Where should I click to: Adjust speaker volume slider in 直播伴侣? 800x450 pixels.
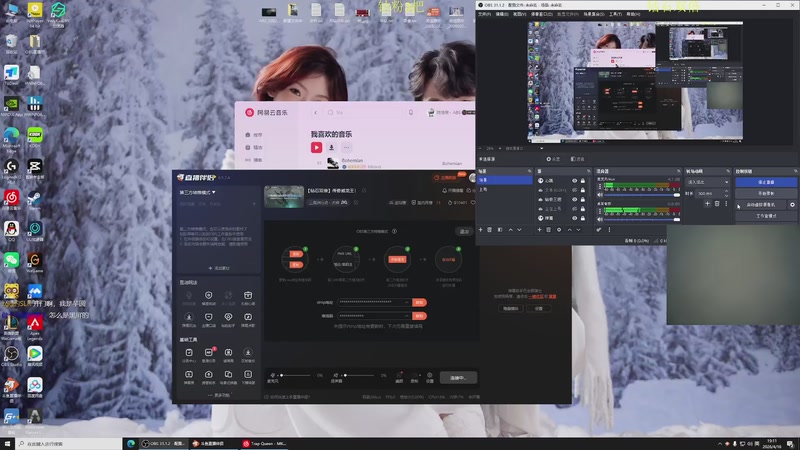coord(359,376)
